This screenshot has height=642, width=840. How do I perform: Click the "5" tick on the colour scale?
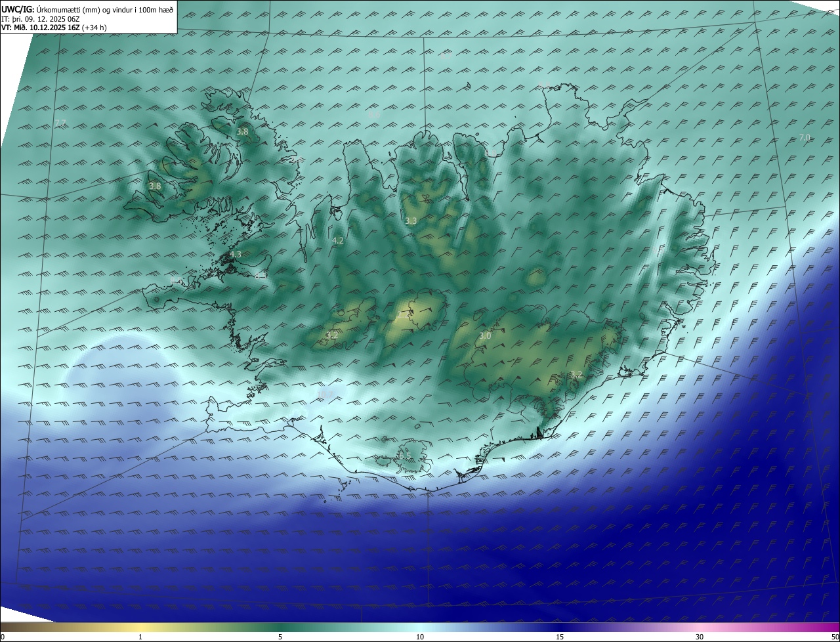coord(280,637)
